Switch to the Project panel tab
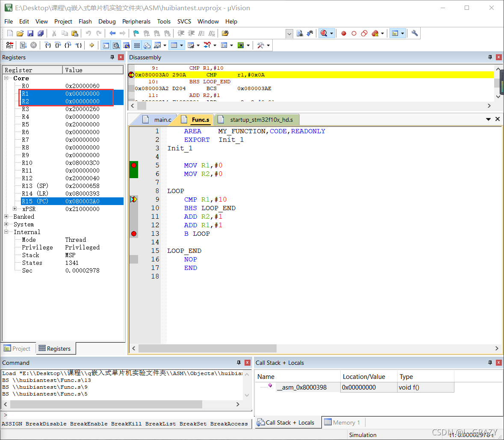 (x=18, y=349)
